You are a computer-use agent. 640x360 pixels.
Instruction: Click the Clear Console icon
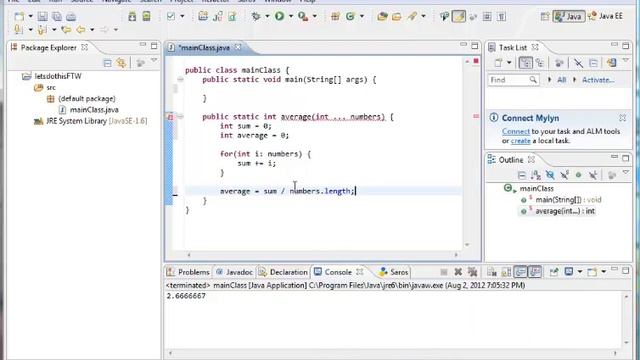492,272
